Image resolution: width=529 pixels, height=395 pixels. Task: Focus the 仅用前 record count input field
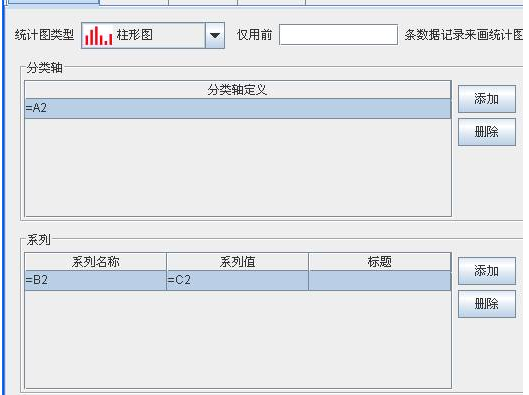[338, 34]
